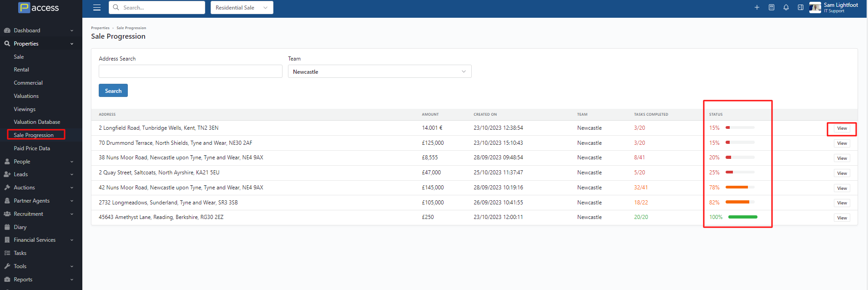Click the Leads person-plus icon
Screen dimensions: 868x290
tap(7, 174)
